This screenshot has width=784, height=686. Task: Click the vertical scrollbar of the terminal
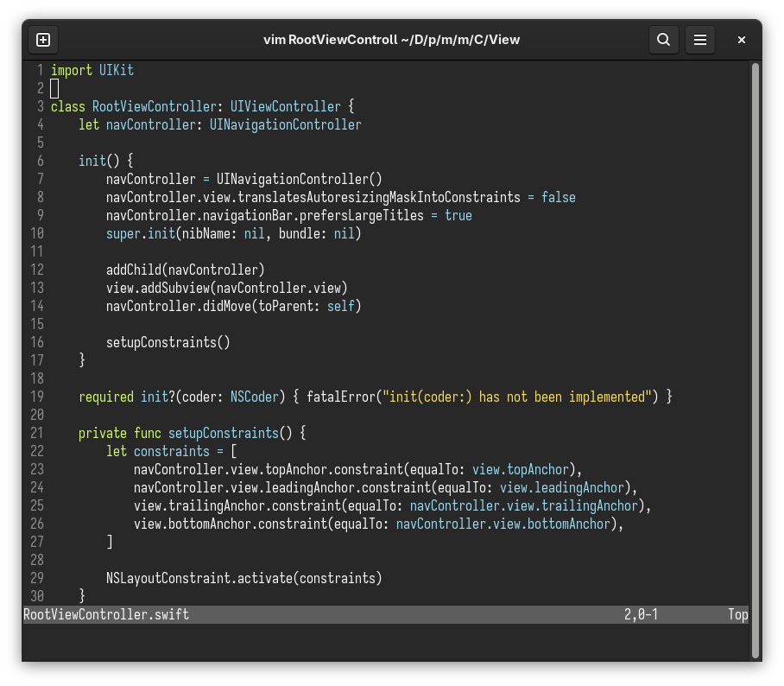click(x=756, y=360)
